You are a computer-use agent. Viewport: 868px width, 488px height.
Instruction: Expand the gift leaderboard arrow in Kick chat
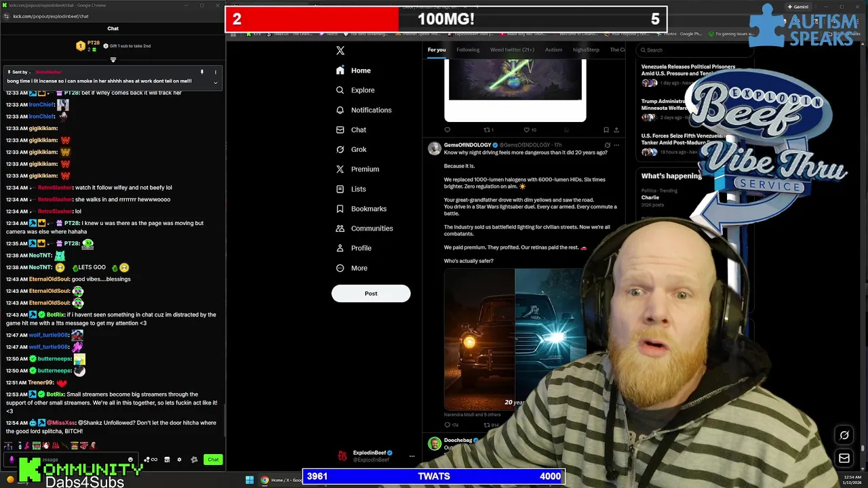pos(113,60)
